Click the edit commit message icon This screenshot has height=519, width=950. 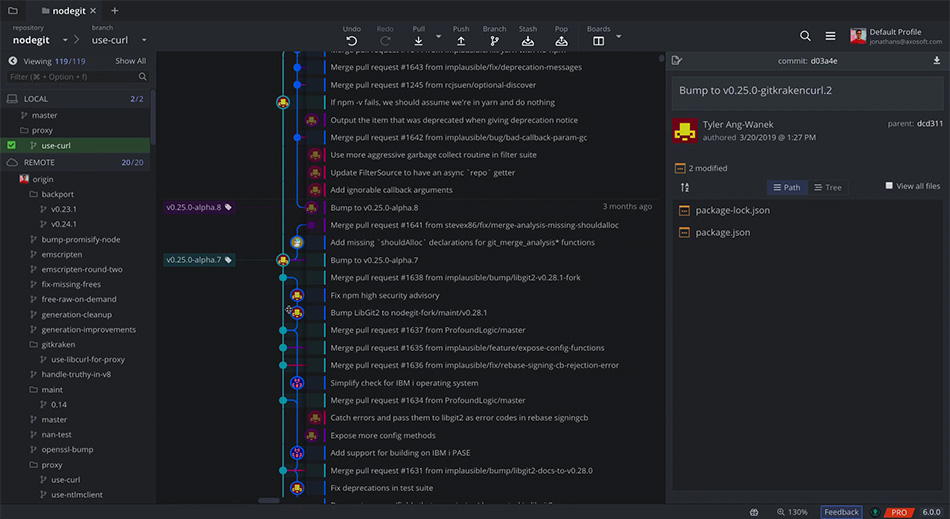[677, 61]
